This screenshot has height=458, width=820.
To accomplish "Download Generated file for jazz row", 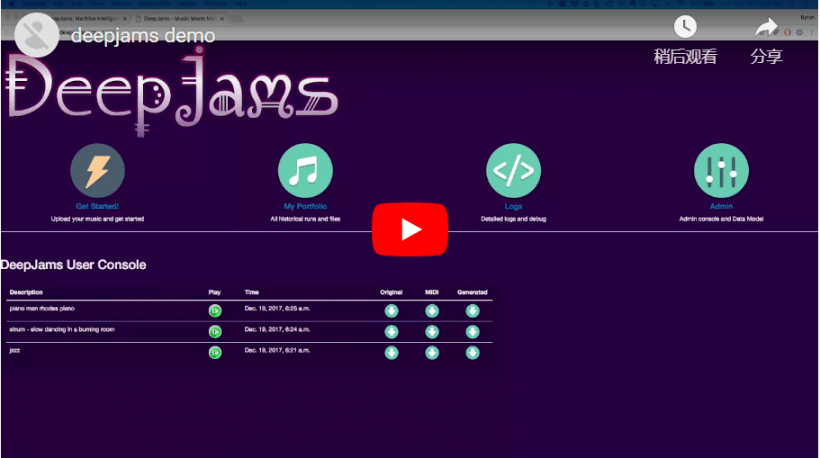I will [472, 352].
